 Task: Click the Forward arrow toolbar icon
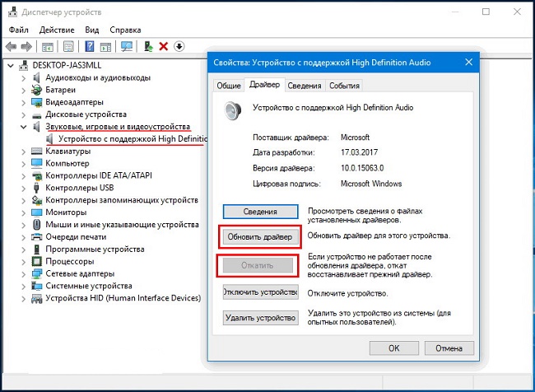pyautogui.click(x=26, y=46)
